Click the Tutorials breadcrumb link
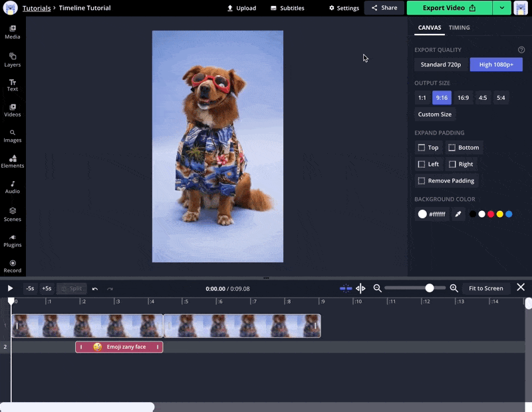This screenshot has height=412, width=532. click(x=37, y=8)
